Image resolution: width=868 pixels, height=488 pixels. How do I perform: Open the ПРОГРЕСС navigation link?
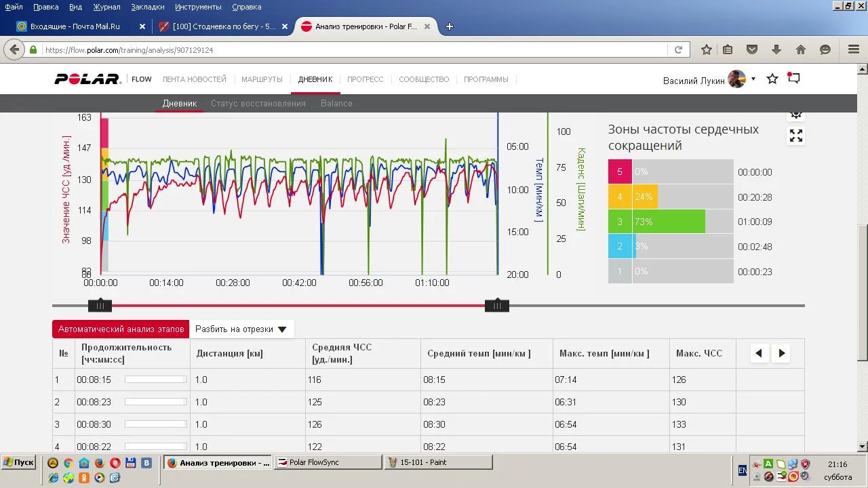[x=365, y=79]
